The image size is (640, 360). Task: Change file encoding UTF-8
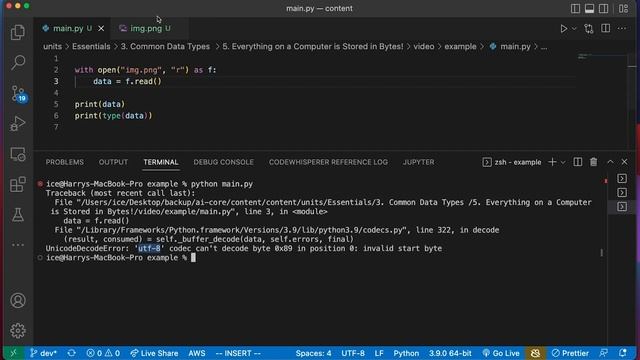[353, 353]
